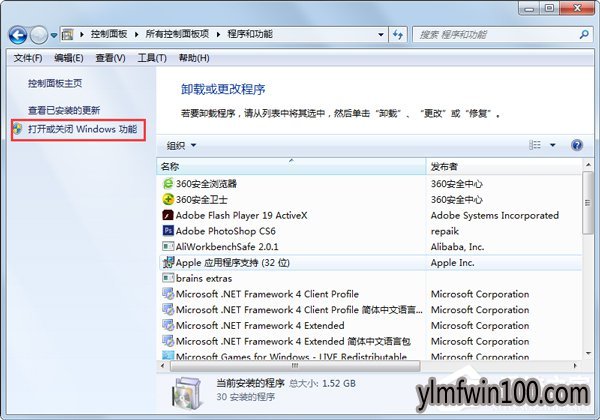
Task: Select Microsoft Games for Windows LIVE entry
Action: 291,357
